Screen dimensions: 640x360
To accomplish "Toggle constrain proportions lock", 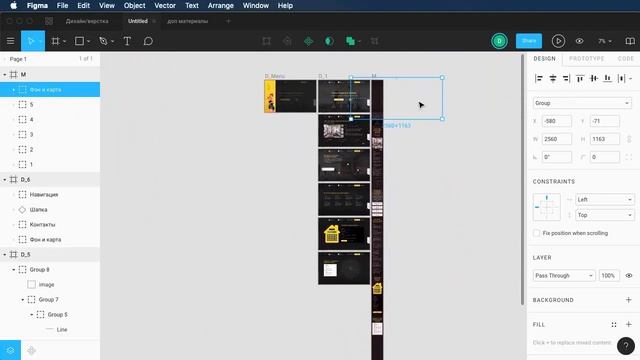I will 629,139.
